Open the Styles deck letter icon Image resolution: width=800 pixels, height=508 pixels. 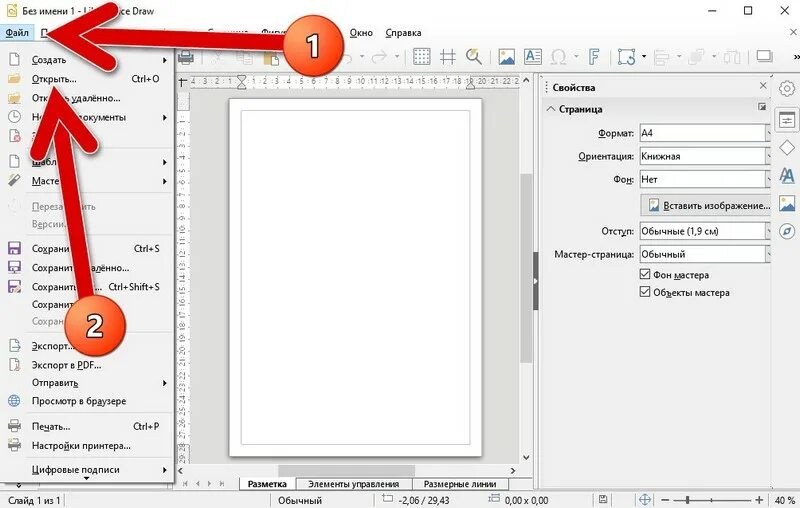point(787,175)
